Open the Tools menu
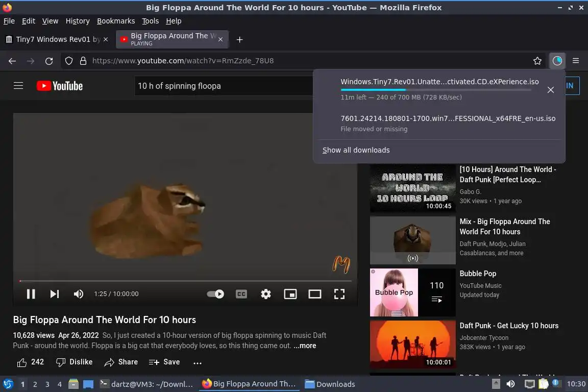Viewport: 588px width, 392px height. (x=151, y=21)
